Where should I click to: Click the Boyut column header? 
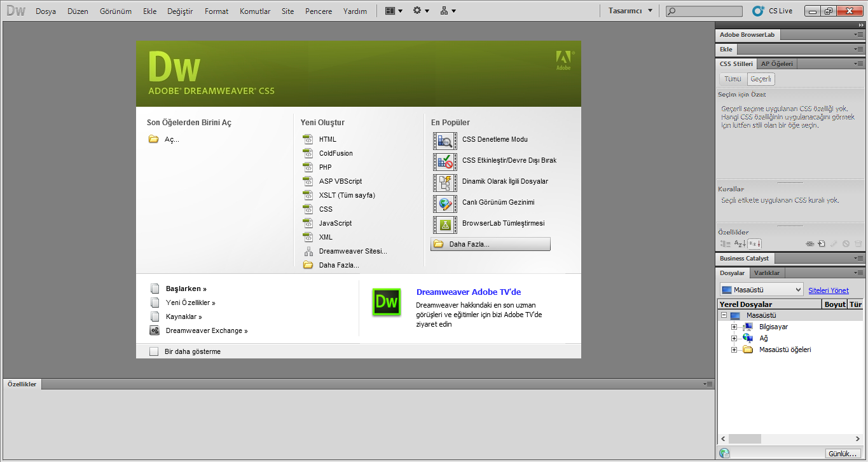(835, 304)
